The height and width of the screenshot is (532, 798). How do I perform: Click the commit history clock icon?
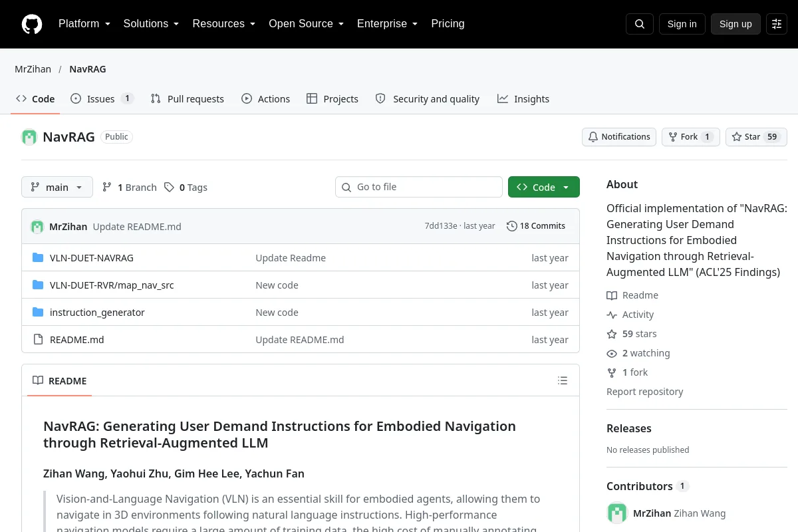coord(511,226)
